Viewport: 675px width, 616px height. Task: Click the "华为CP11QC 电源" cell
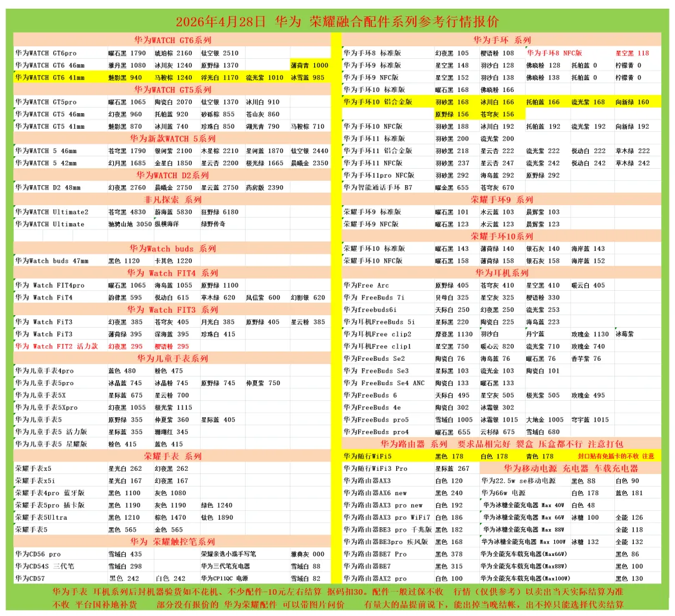(x=224, y=578)
